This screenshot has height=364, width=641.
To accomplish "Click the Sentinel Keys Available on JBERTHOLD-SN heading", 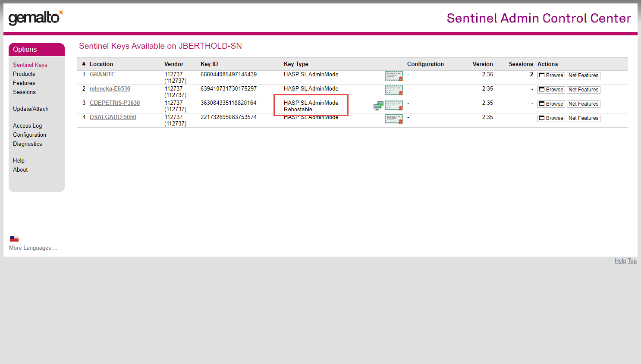I will coord(160,46).
